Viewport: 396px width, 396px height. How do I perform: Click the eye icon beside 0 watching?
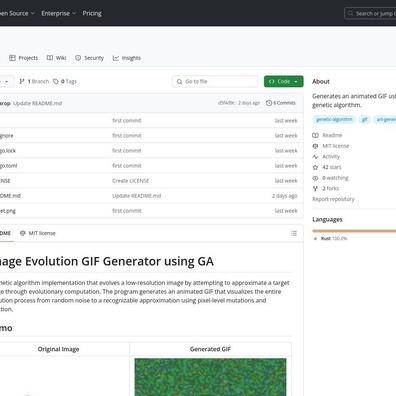[315, 178]
